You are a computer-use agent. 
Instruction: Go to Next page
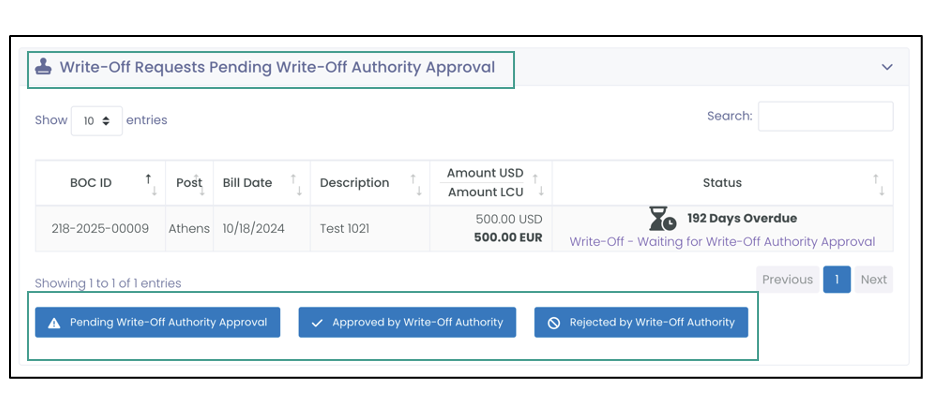874,279
